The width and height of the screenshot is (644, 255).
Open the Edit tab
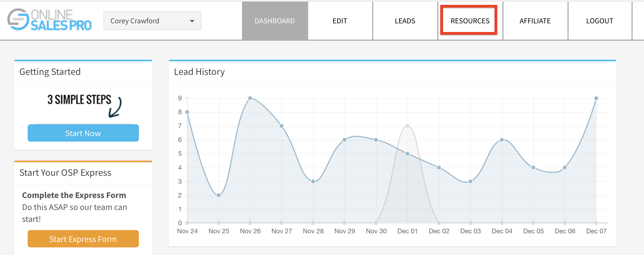click(340, 21)
